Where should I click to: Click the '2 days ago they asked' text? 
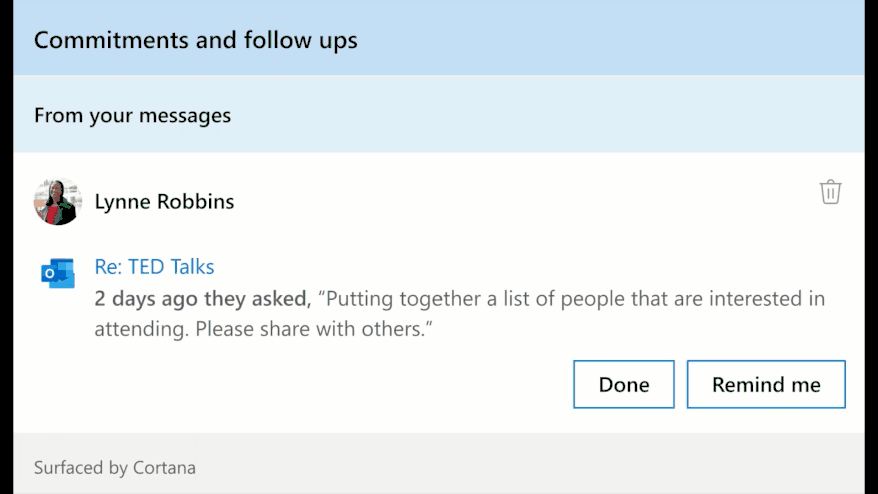pos(202,299)
